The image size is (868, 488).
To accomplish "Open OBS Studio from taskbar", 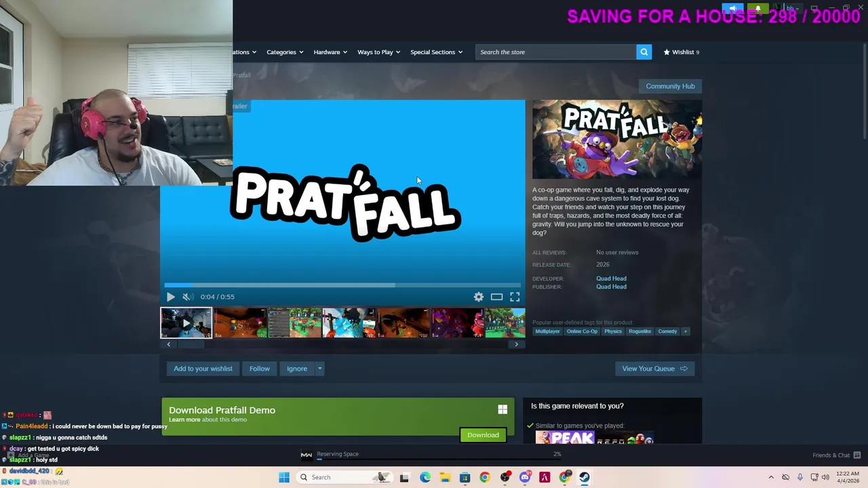I will click(505, 477).
